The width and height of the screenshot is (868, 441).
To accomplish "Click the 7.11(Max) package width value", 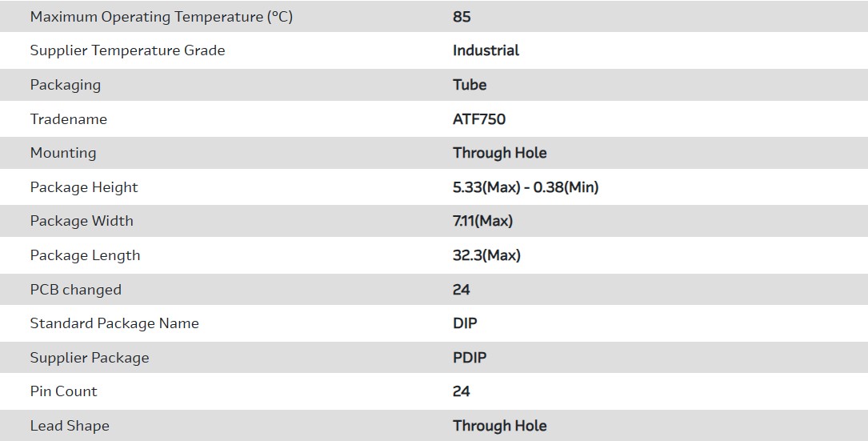I will point(482,221).
